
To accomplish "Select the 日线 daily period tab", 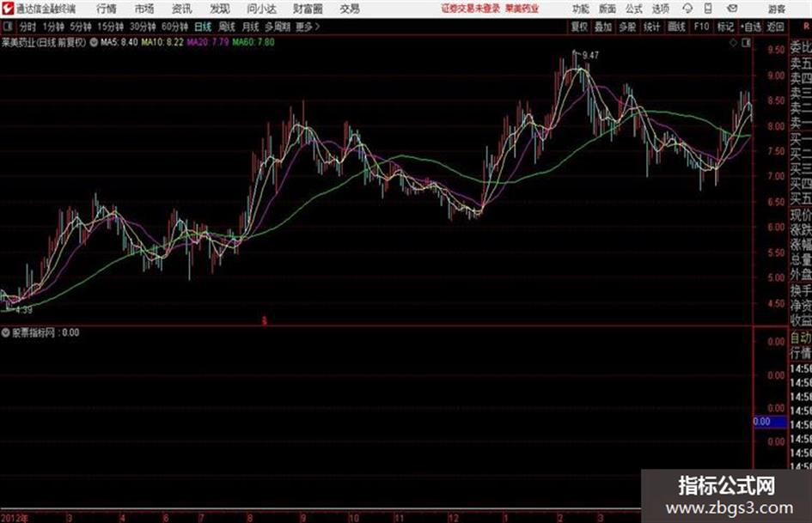I will coord(203,27).
